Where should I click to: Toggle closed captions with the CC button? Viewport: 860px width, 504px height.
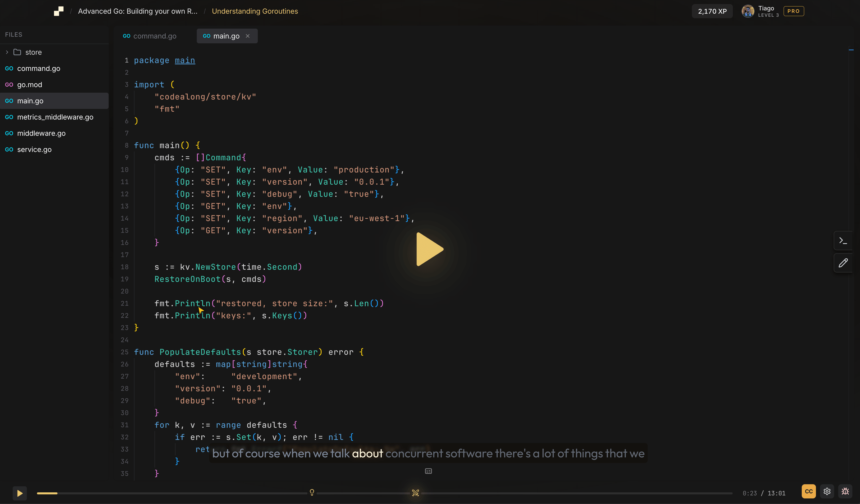pyautogui.click(x=809, y=491)
